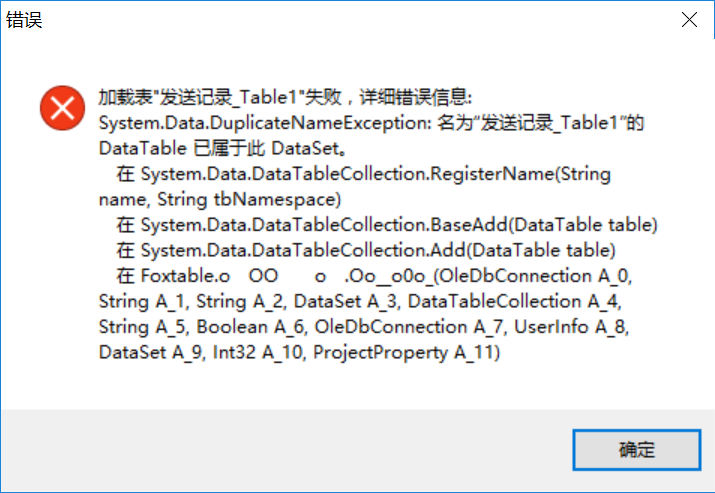This screenshot has width=715, height=493.
Task: Close the 错误 dialog using the X
Action: [689, 20]
